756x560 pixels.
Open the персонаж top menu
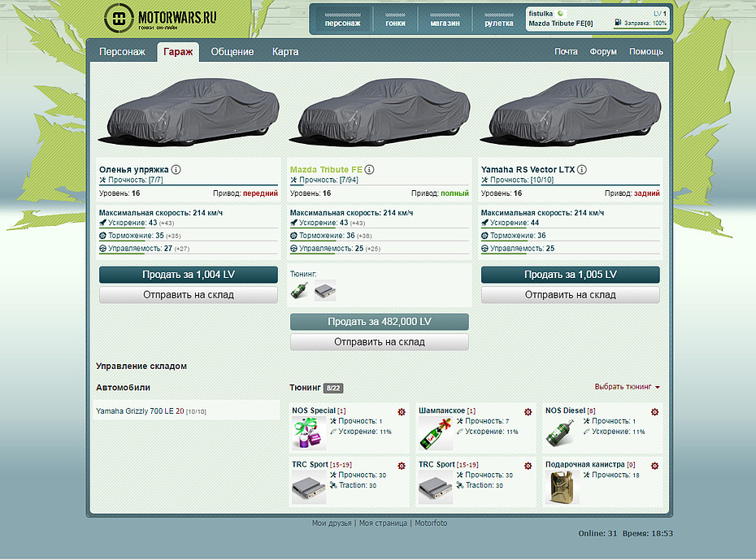(342, 20)
